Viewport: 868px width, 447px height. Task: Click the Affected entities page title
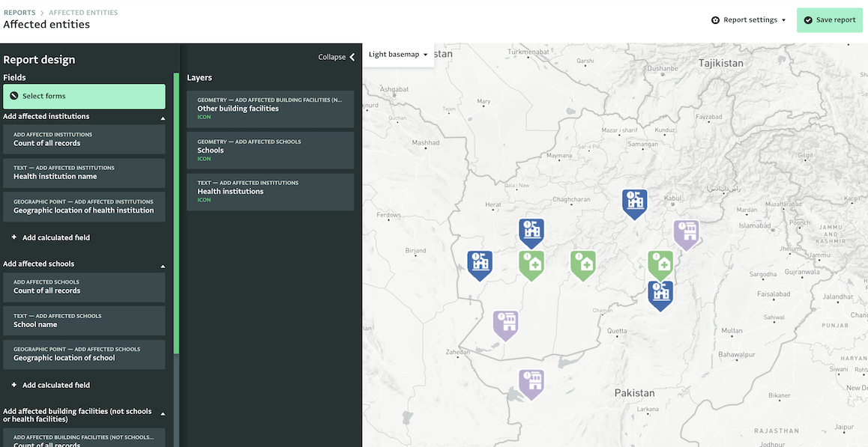pyautogui.click(x=46, y=25)
